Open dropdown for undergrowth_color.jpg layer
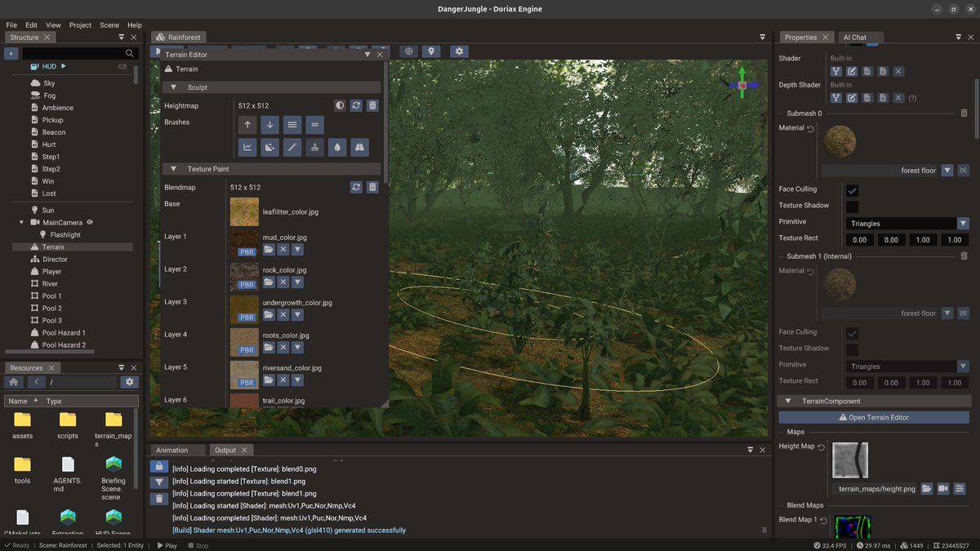The height and width of the screenshot is (551, 980). (x=297, y=315)
